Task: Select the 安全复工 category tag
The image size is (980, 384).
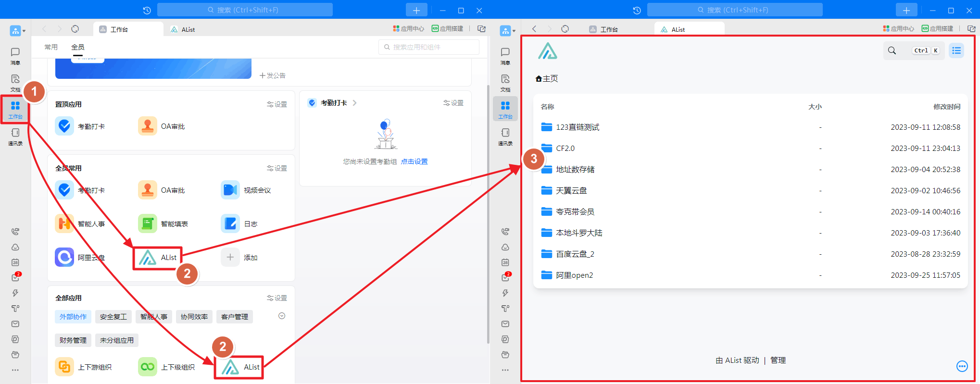Action: coord(113,317)
